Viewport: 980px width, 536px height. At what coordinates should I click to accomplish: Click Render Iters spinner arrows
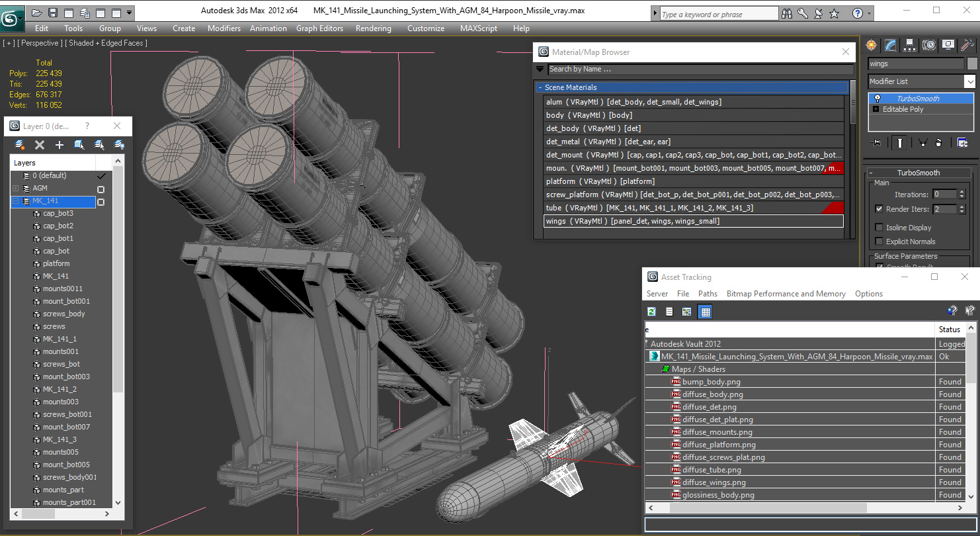tap(962, 209)
